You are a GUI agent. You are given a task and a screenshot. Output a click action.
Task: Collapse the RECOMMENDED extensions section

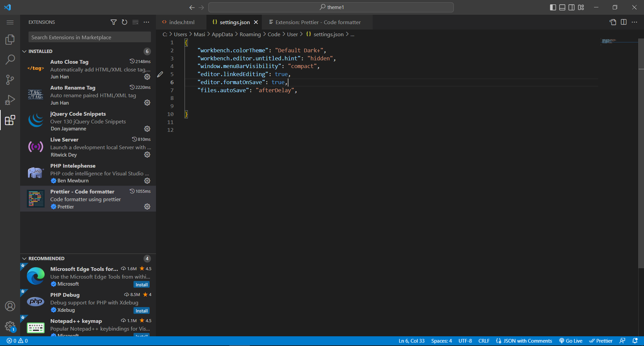click(88, 258)
